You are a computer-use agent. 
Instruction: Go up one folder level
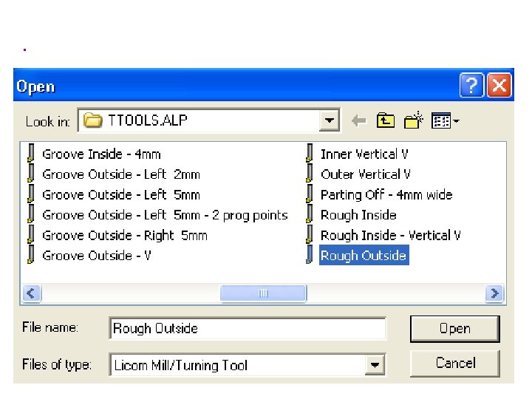click(386, 120)
